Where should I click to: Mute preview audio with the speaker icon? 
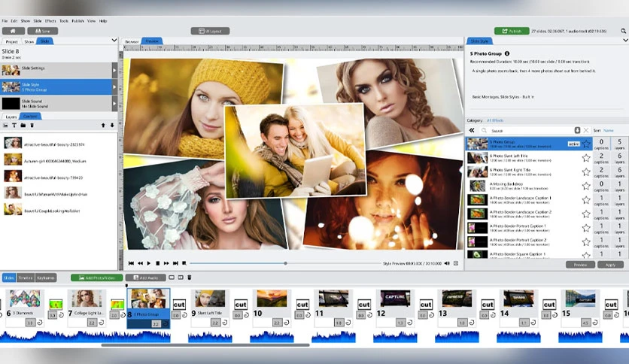coord(447,263)
